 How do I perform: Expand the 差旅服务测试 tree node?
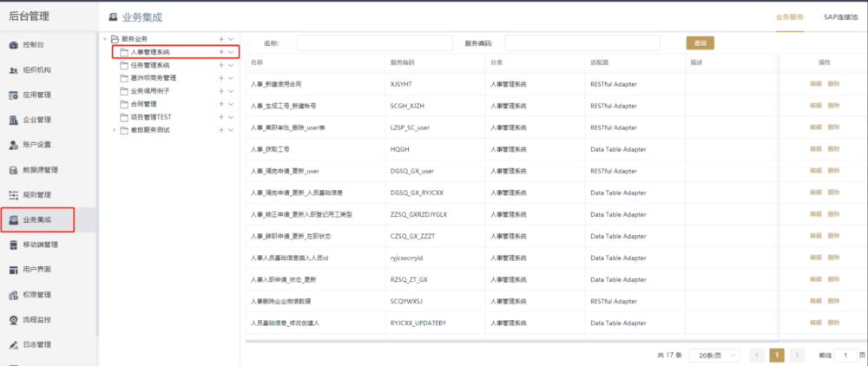114,130
